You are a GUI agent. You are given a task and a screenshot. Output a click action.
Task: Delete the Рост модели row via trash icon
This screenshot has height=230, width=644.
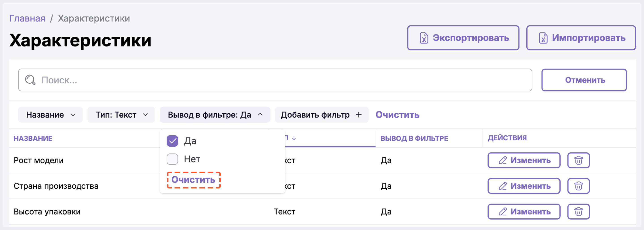pos(578,160)
